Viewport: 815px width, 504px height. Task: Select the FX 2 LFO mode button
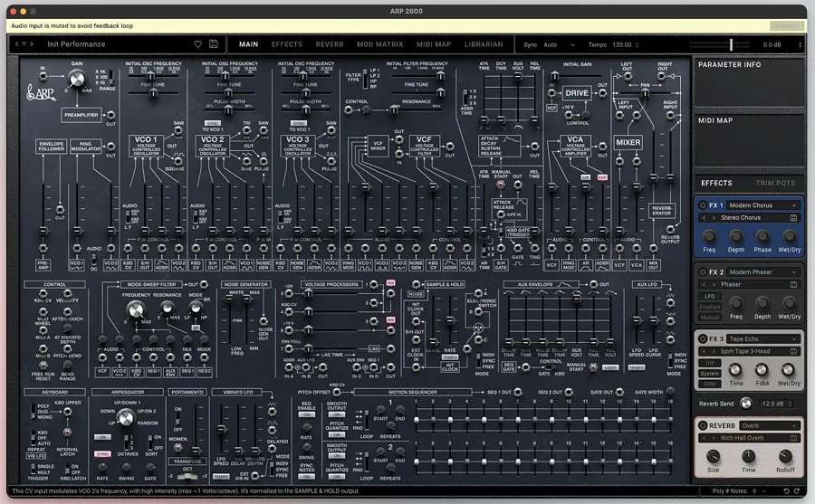710,296
